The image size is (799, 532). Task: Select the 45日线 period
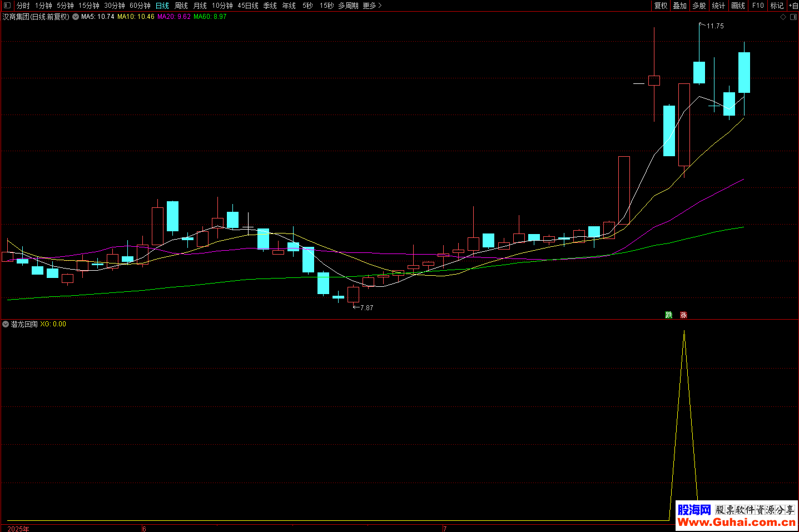248,6
